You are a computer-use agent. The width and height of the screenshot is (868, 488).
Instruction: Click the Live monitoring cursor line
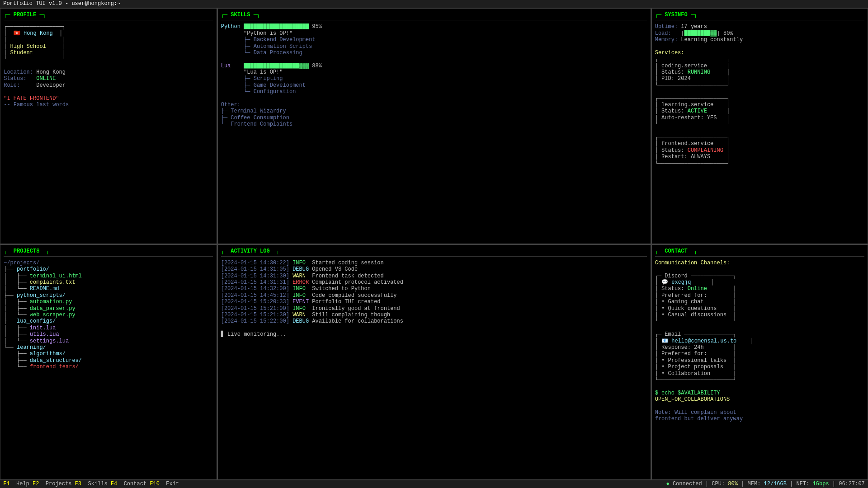coord(254,334)
